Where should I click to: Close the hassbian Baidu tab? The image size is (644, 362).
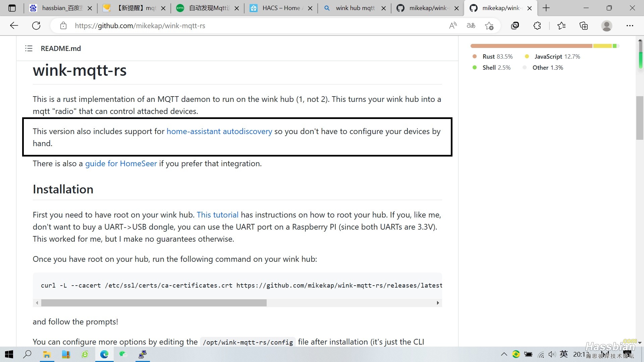click(90, 8)
